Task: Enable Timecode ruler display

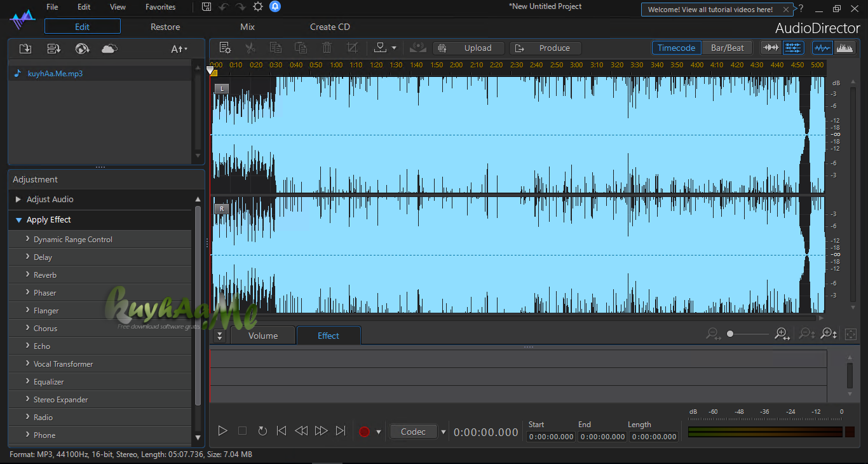Action: (676, 48)
